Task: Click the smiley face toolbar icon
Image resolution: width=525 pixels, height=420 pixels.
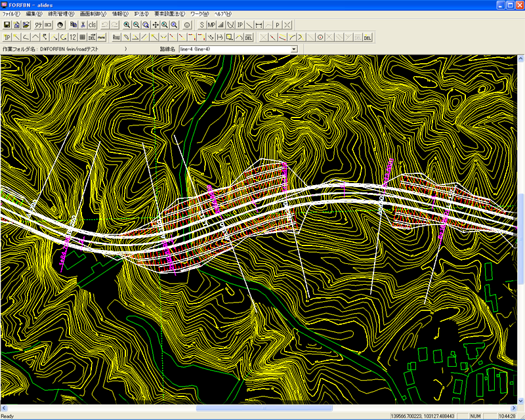Action: [187, 24]
